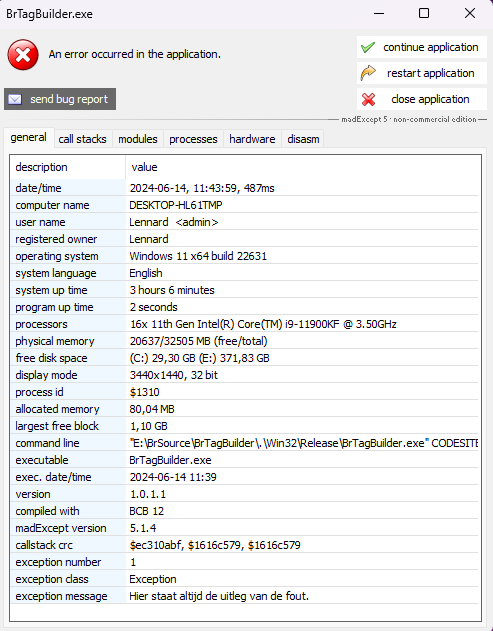The image size is (493, 631).
Task: Select the exception message row
Action: point(244,596)
